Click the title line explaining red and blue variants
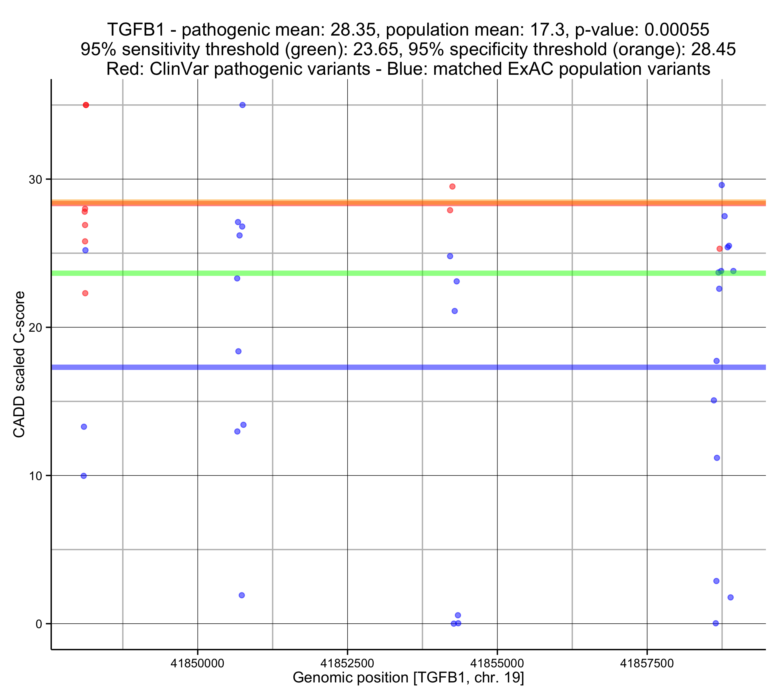 tap(408, 69)
